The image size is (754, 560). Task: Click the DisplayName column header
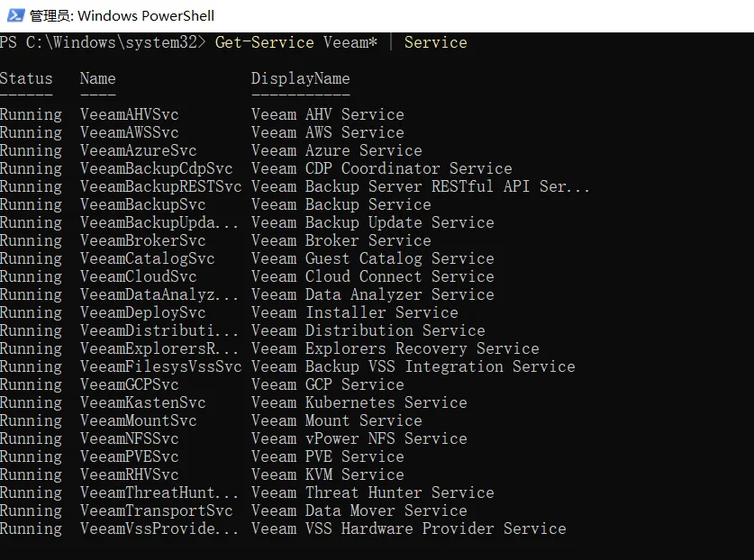tap(300, 78)
